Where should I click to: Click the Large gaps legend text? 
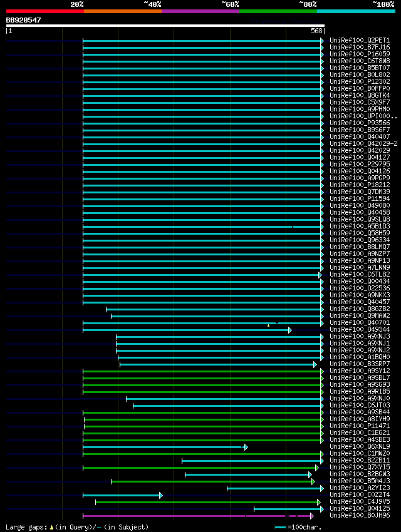click(x=26, y=527)
